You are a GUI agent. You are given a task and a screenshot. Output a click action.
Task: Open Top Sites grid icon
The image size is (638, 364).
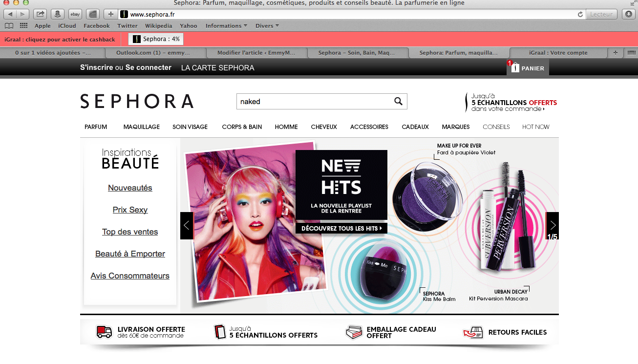click(x=23, y=26)
